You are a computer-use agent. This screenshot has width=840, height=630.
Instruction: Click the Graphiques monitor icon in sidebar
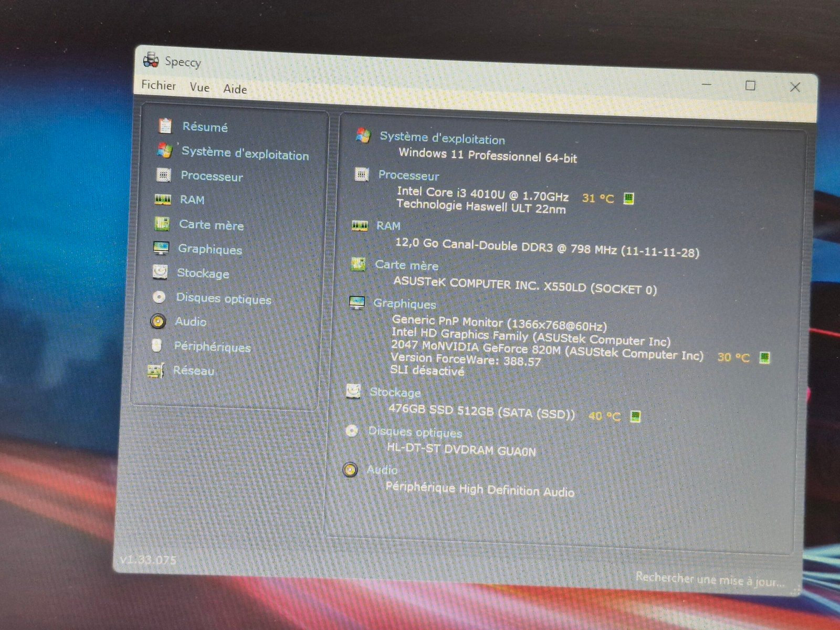(x=161, y=248)
